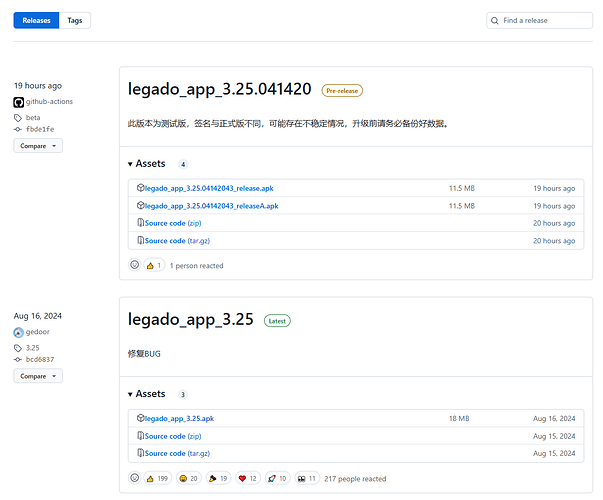Open commit bcd6837

coord(40,360)
